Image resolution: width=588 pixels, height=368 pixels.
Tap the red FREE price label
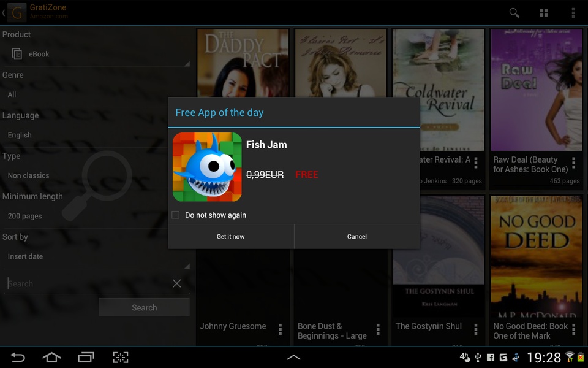(307, 175)
